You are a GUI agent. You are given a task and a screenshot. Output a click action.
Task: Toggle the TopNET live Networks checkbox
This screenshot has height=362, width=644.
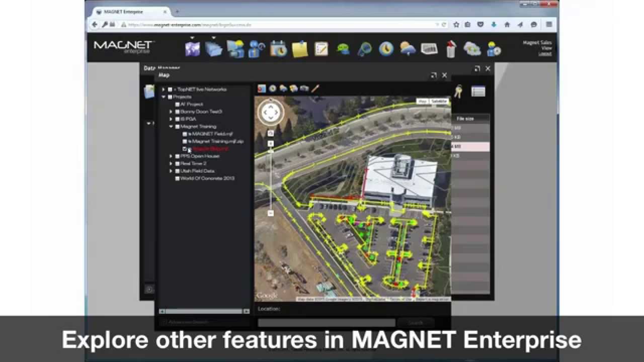[x=170, y=89]
